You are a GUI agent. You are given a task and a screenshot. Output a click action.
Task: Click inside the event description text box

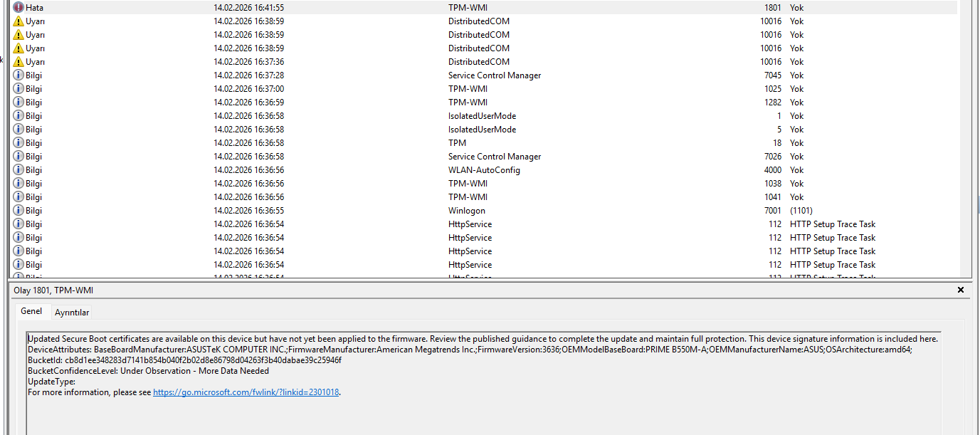pyautogui.click(x=483, y=383)
